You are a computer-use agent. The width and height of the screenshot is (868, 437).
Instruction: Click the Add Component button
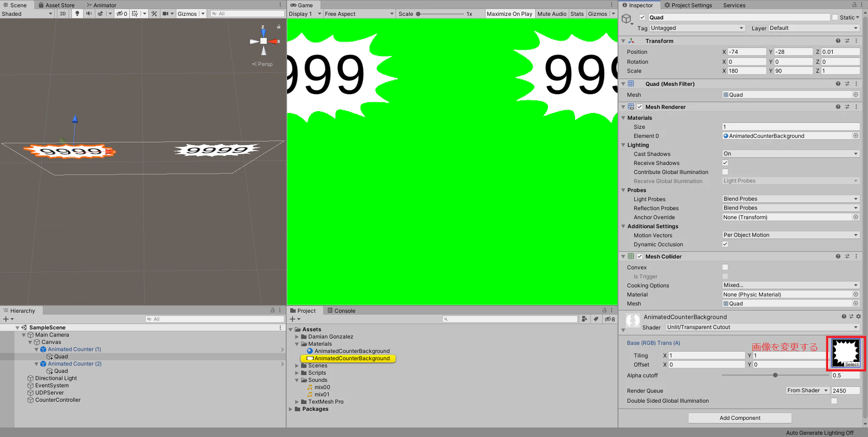(740, 418)
